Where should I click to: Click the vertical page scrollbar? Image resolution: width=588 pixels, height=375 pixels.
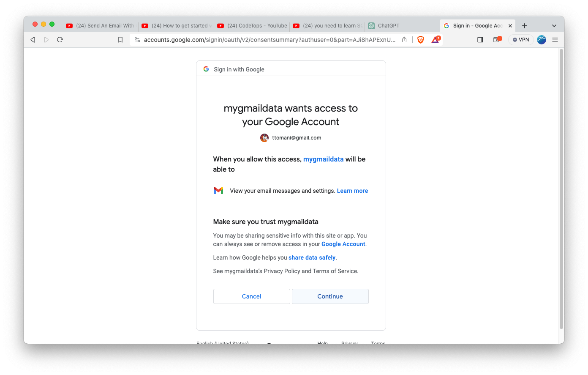[561, 189]
